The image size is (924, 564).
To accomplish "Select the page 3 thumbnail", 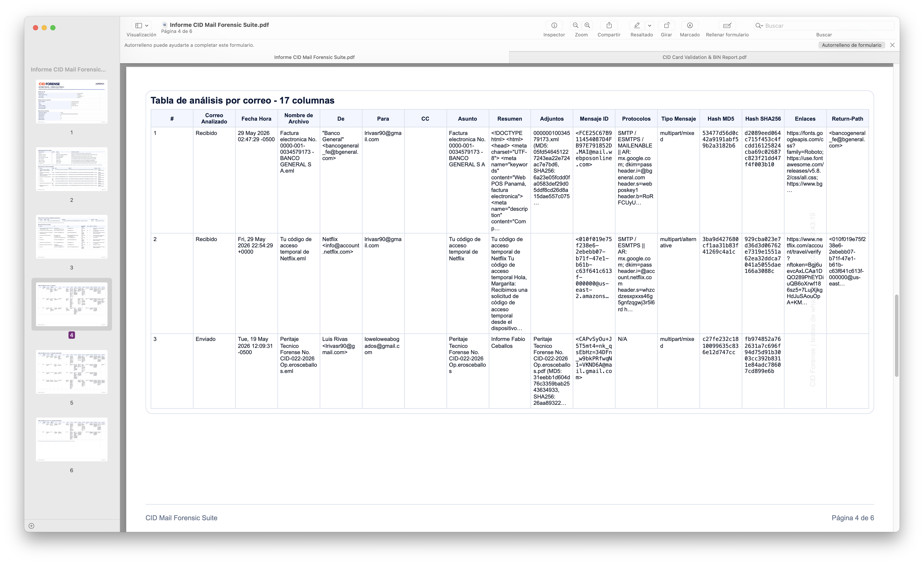I will click(72, 237).
